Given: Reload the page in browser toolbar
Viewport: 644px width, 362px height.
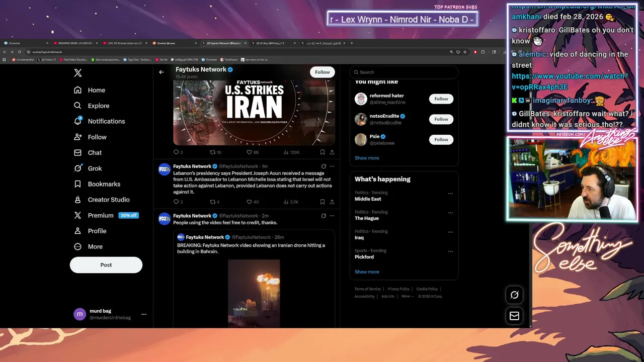Looking at the screenshot, I should click(20, 52).
